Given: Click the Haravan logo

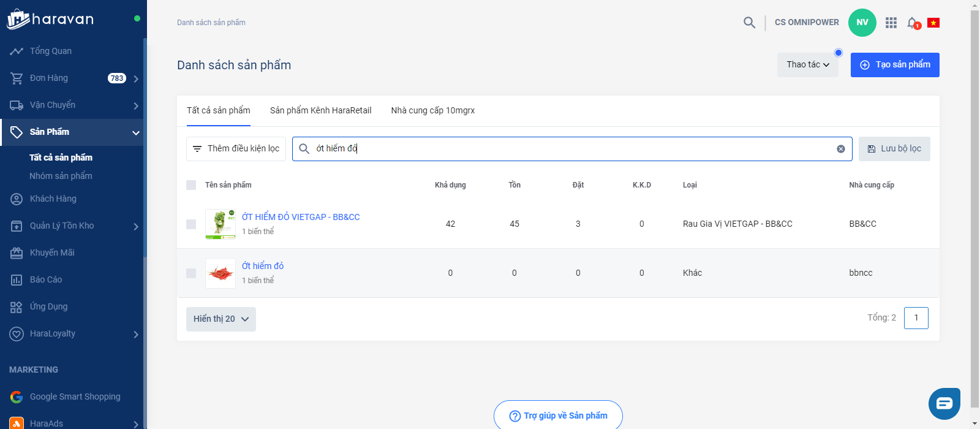Looking at the screenshot, I should point(50,19).
